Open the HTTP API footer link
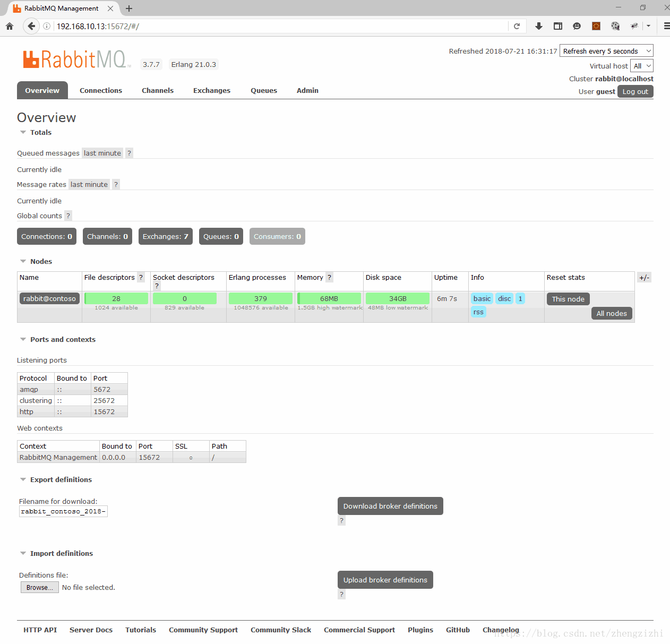670x644 pixels. [40, 630]
